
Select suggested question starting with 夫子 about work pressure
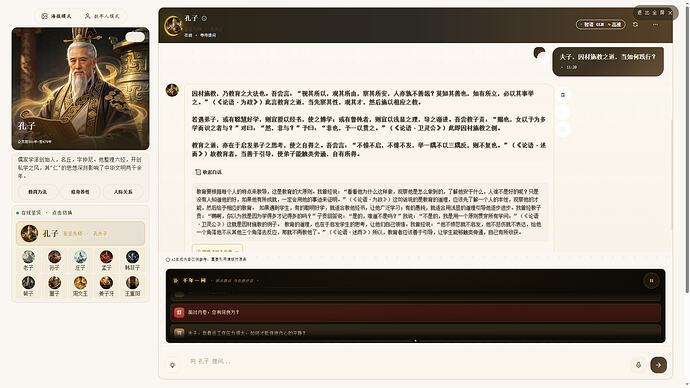(x=415, y=333)
